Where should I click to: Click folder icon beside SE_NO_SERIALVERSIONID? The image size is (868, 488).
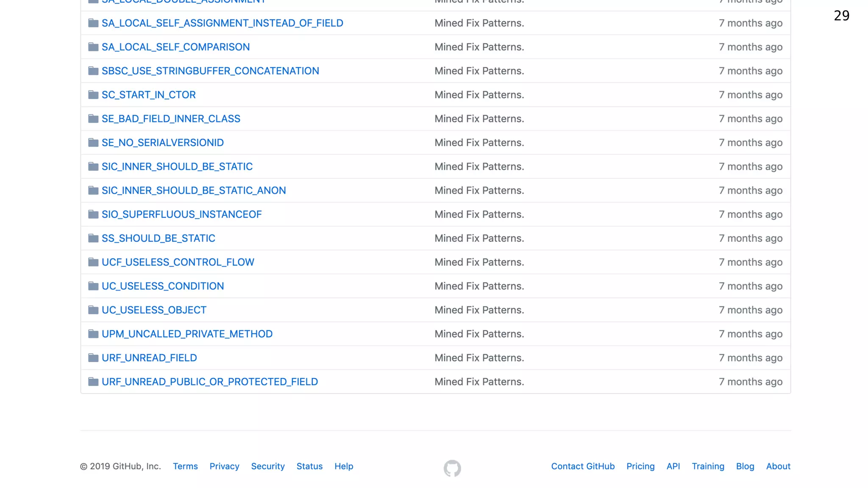coord(93,143)
